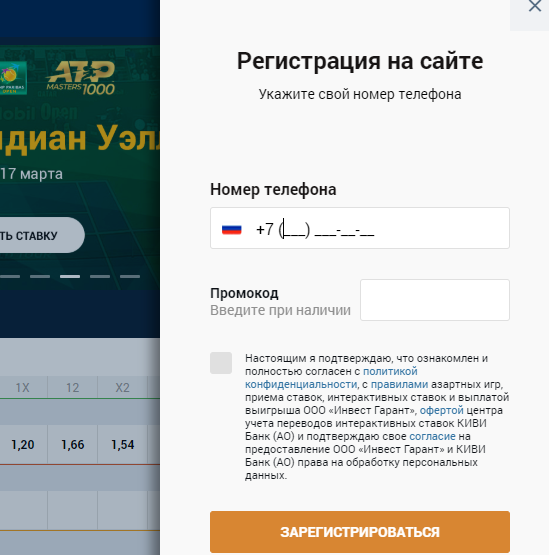Screen dimensions: 549x555
Task: Open the согласие link
Action: [432, 436]
